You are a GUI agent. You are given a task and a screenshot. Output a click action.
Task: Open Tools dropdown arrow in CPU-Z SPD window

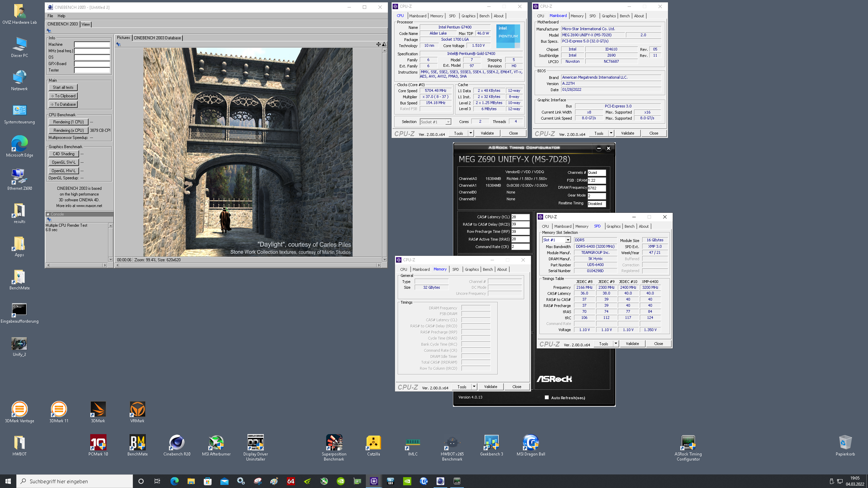tap(616, 344)
